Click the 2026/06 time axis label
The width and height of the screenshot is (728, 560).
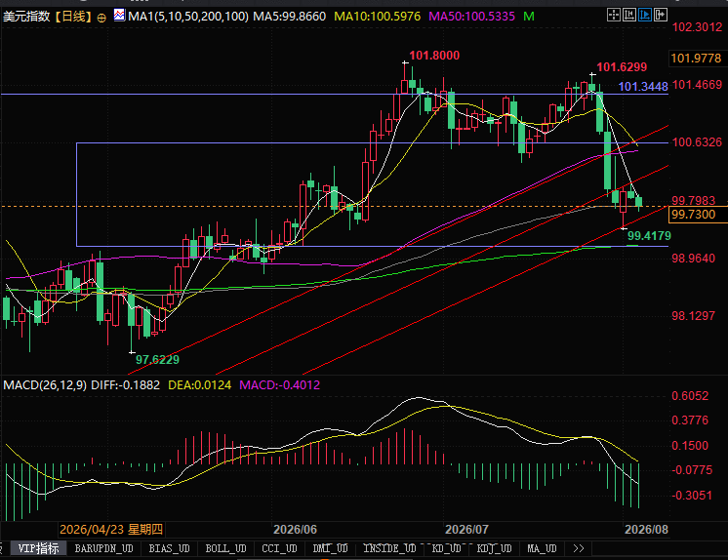(295, 530)
